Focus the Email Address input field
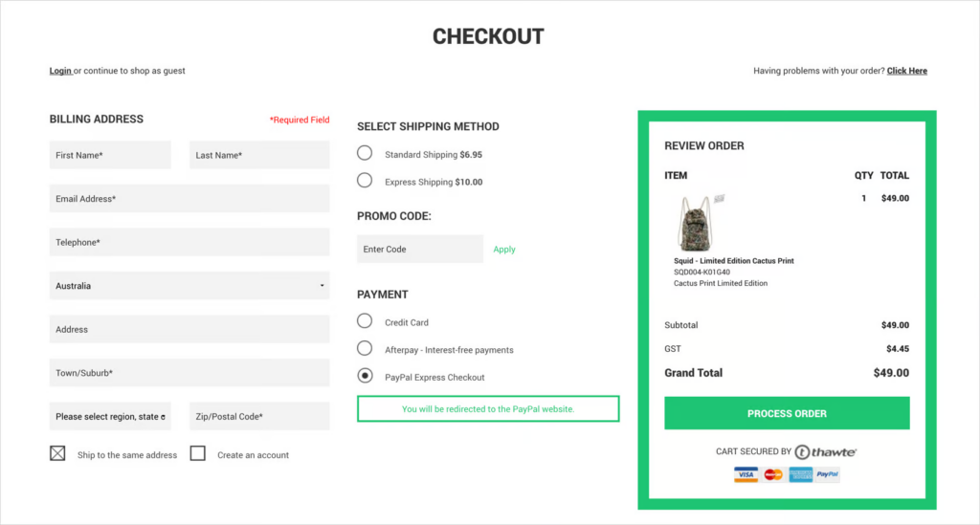This screenshot has width=980, height=525. tap(189, 199)
